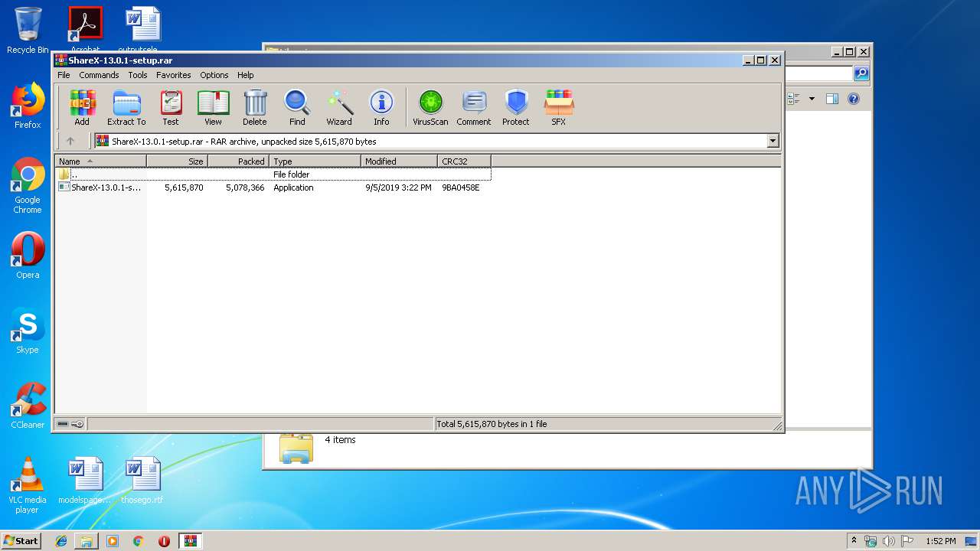Select the ShareX-13.0.1-s... application file

[100, 187]
